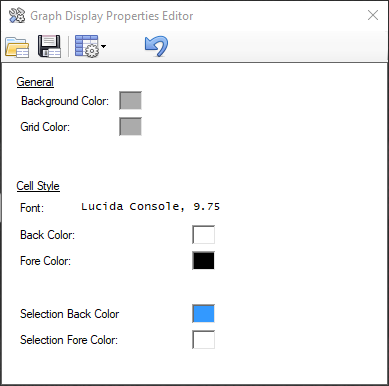
Task: Change the Grid Color swatch
Action: coord(130,126)
